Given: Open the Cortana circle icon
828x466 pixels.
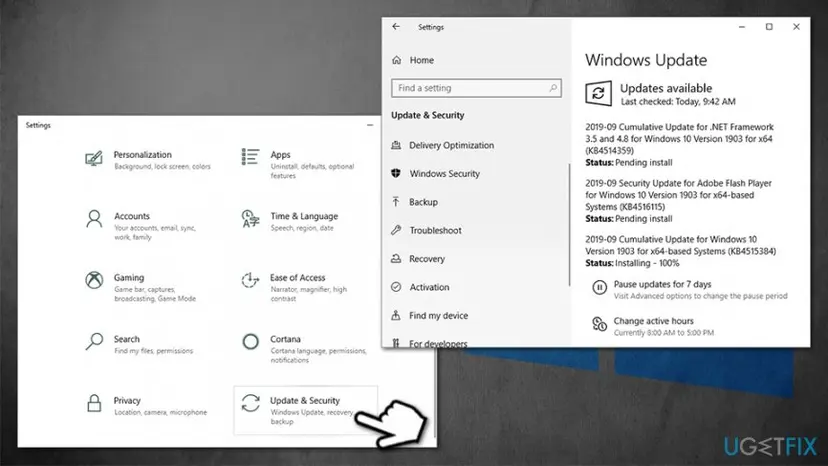Looking at the screenshot, I should click(x=250, y=341).
